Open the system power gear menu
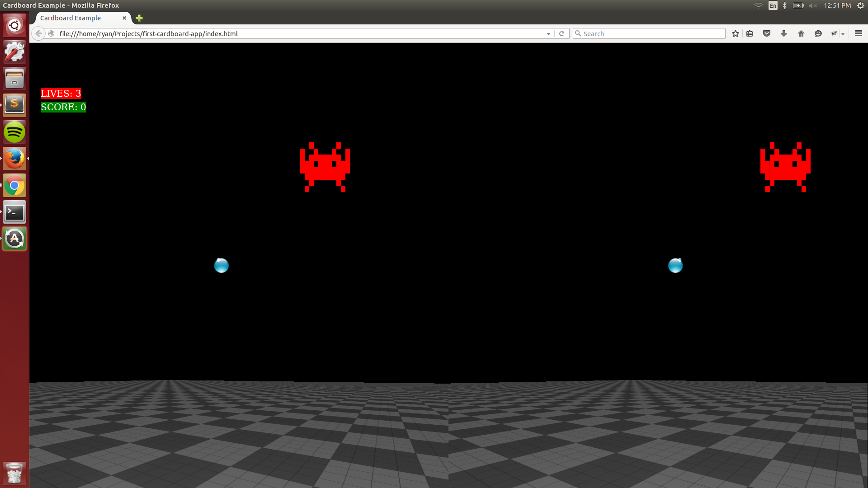Image resolution: width=868 pixels, height=488 pixels. pyautogui.click(x=861, y=5)
